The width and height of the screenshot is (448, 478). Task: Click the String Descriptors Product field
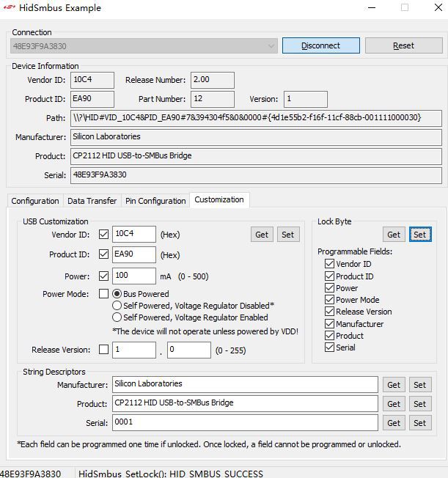coord(245,404)
